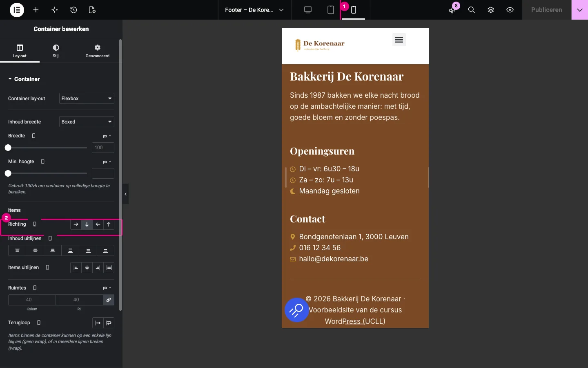
Task: Select justify content center option
Action: 35,250
